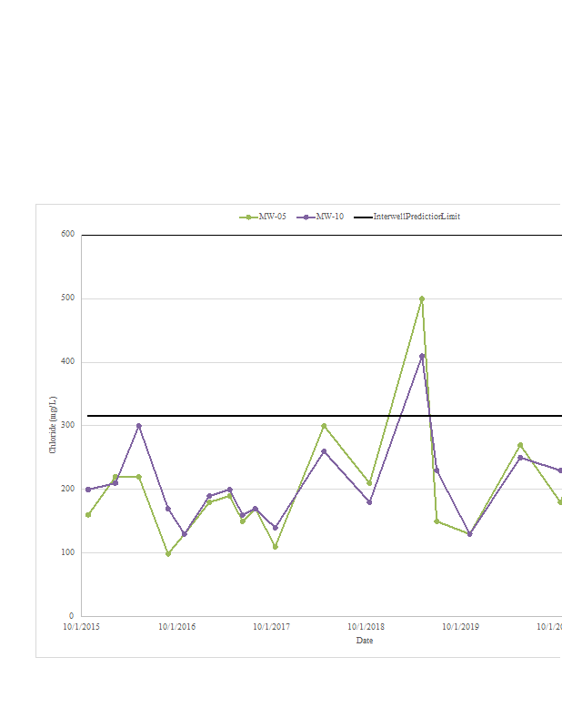
Task: Select the first MW-10 data point at 200
Action: (88, 490)
